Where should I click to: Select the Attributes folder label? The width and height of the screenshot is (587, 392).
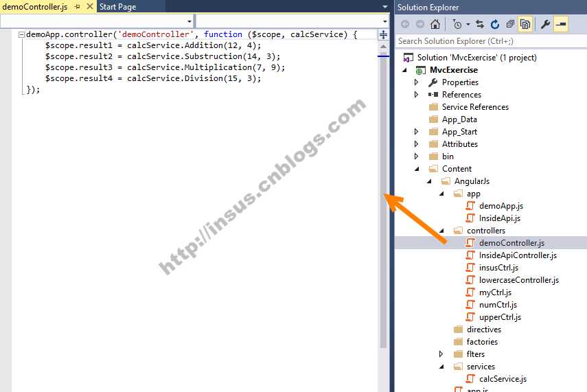click(460, 144)
